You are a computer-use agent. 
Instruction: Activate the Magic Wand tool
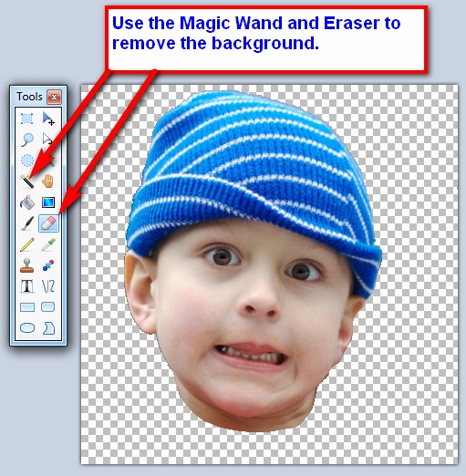coord(27,181)
